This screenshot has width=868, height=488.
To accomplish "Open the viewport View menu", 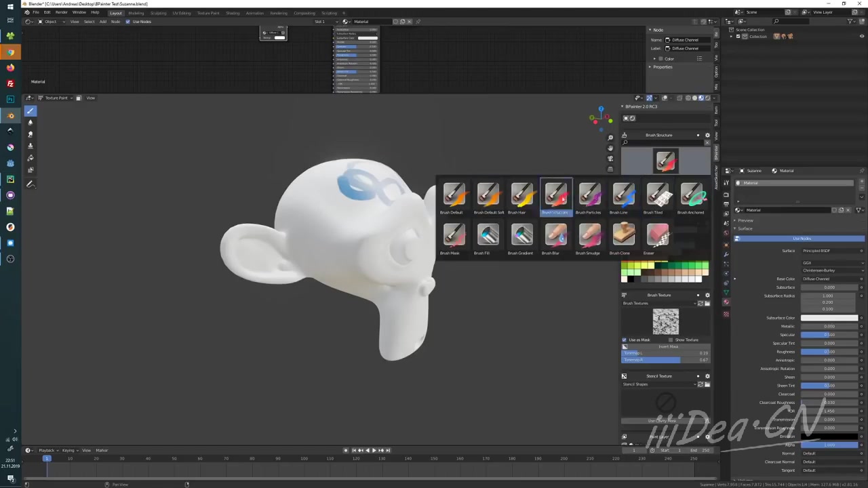I will [x=90, y=98].
